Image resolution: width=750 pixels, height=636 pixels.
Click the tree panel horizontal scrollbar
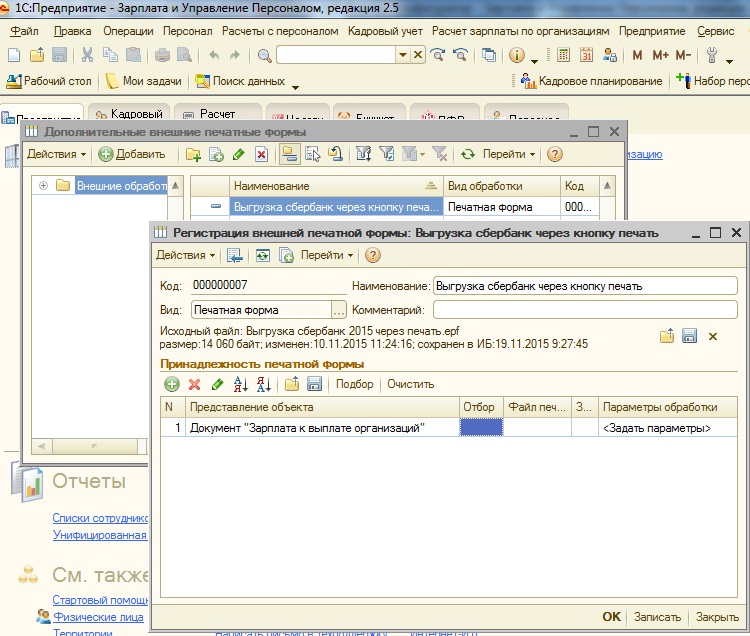(x=90, y=446)
